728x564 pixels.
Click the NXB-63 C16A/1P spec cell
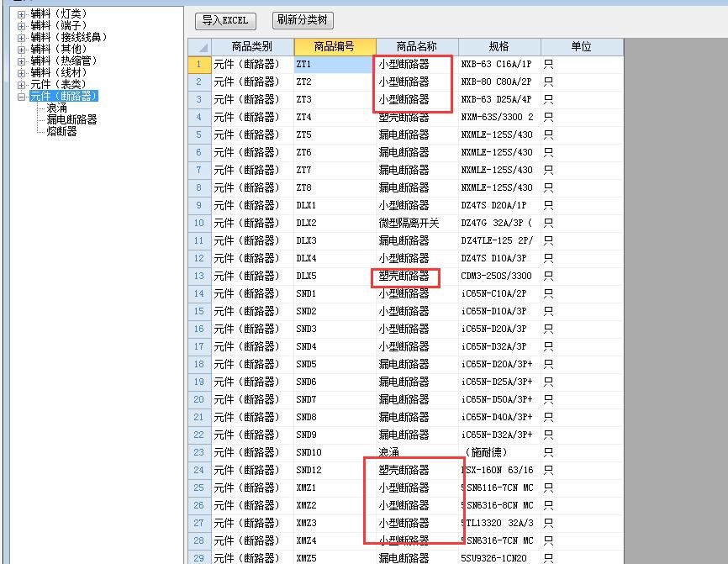499,64
